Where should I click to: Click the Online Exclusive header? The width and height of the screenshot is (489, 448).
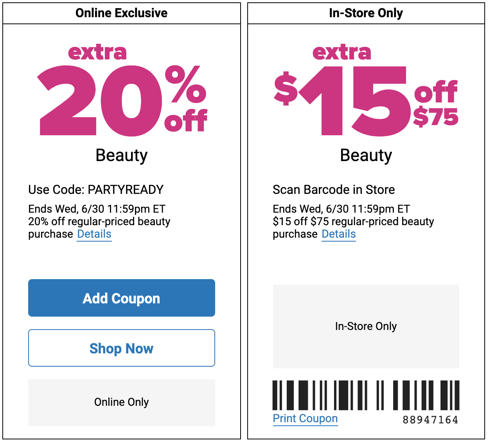(x=122, y=13)
